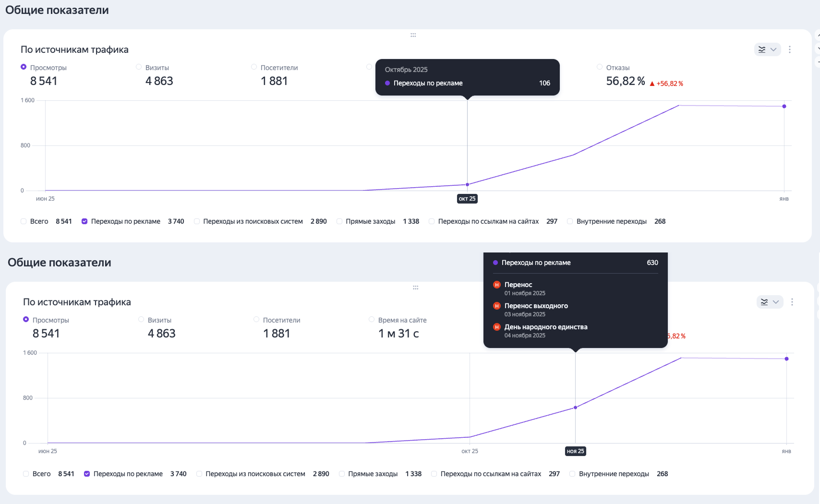Click the drag handle atop the lower widget
Screen dimensions: 820x504
[415, 288]
